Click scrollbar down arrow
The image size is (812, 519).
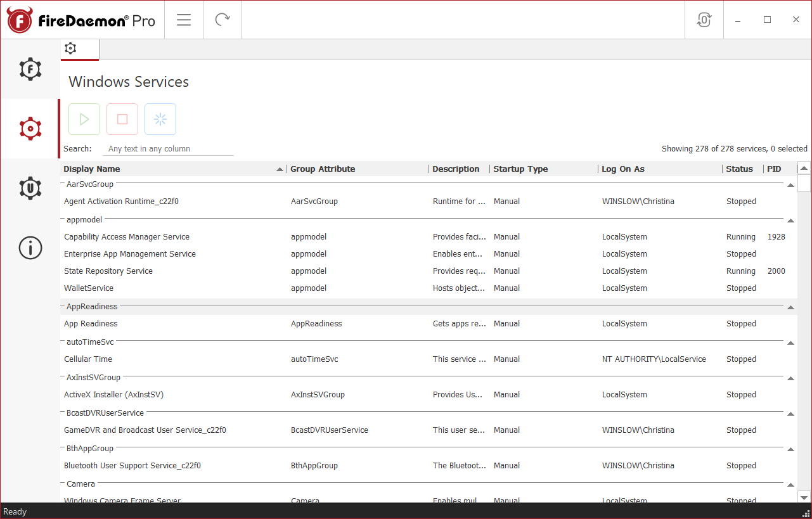[804, 497]
